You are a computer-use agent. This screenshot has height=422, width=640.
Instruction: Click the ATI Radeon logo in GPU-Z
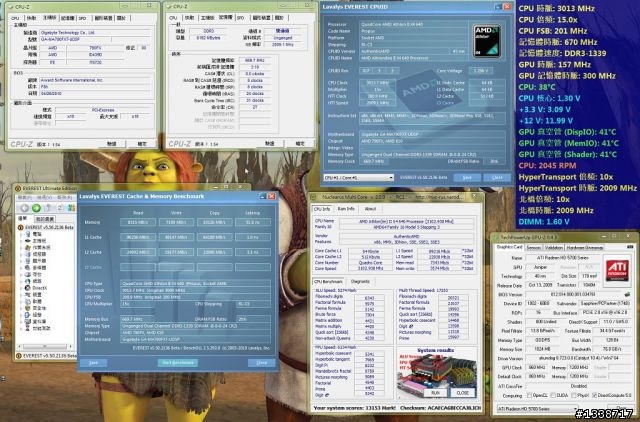pyautogui.click(x=618, y=271)
